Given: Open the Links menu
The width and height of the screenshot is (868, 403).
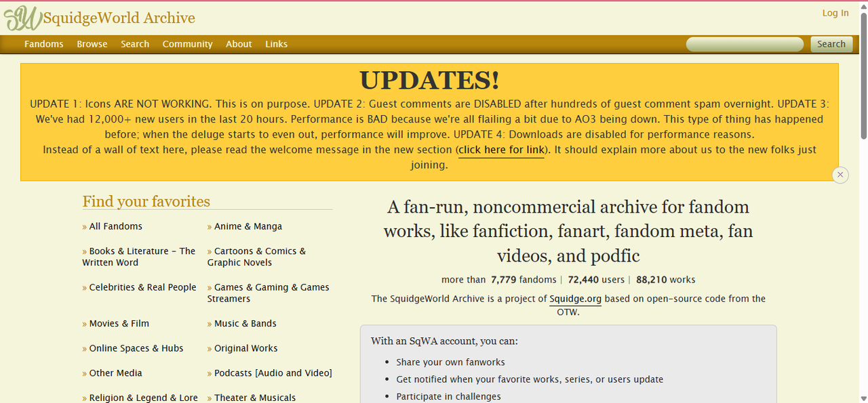Looking at the screenshot, I should click(x=276, y=44).
